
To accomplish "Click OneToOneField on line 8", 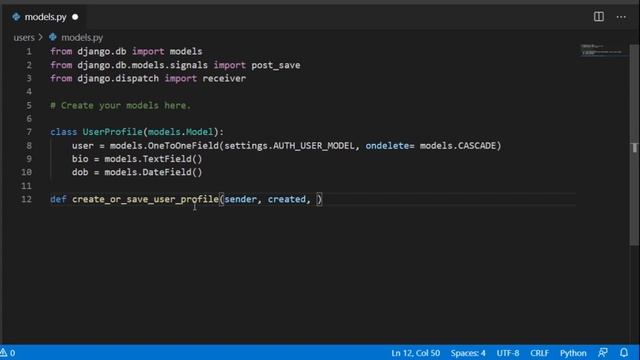I will [x=183, y=146].
